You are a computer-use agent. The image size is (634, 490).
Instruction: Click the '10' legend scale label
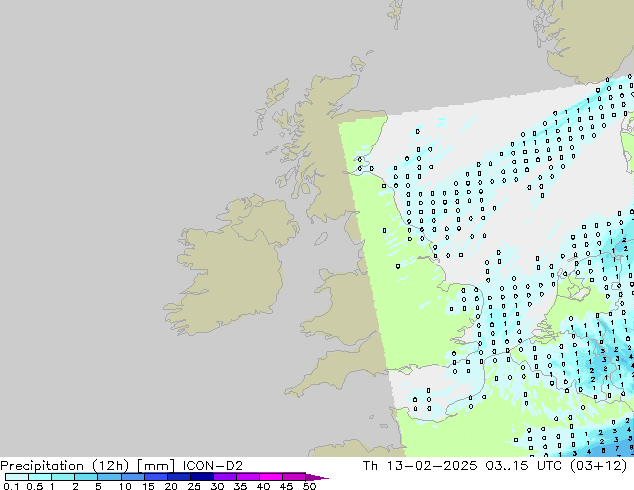tap(125, 486)
